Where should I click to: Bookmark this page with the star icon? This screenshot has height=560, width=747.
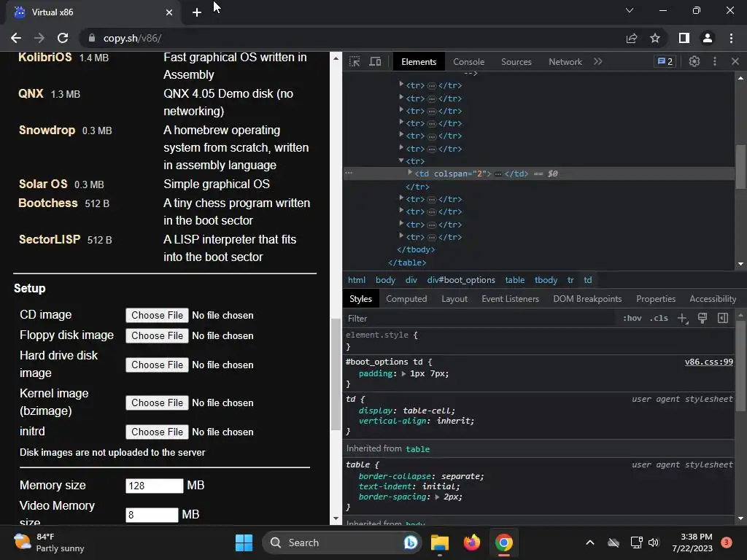click(655, 38)
